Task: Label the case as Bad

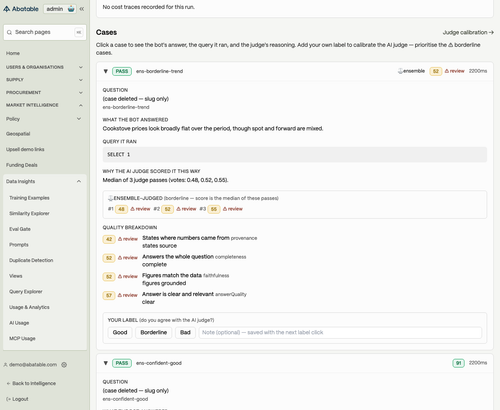Action: click(x=185, y=332)
